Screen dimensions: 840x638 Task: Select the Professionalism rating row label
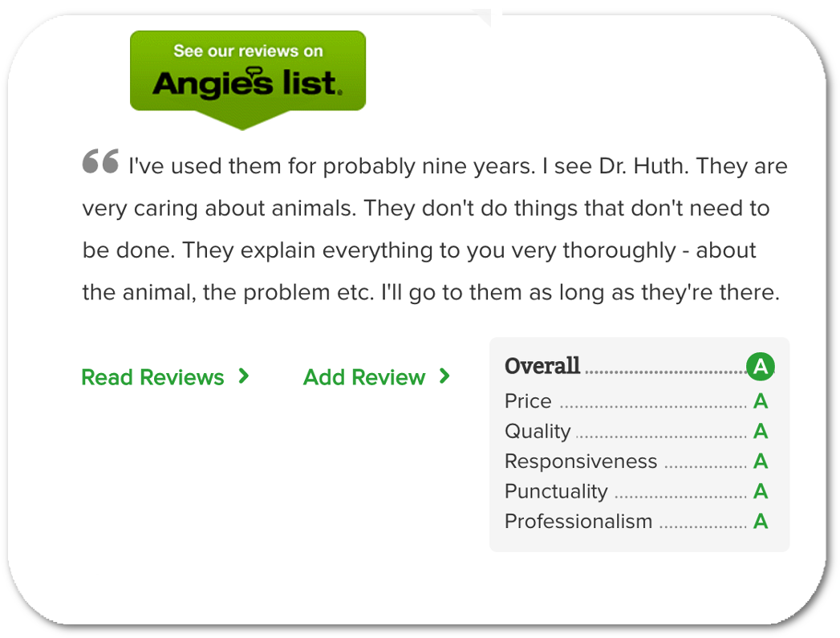tap(578, 521)
